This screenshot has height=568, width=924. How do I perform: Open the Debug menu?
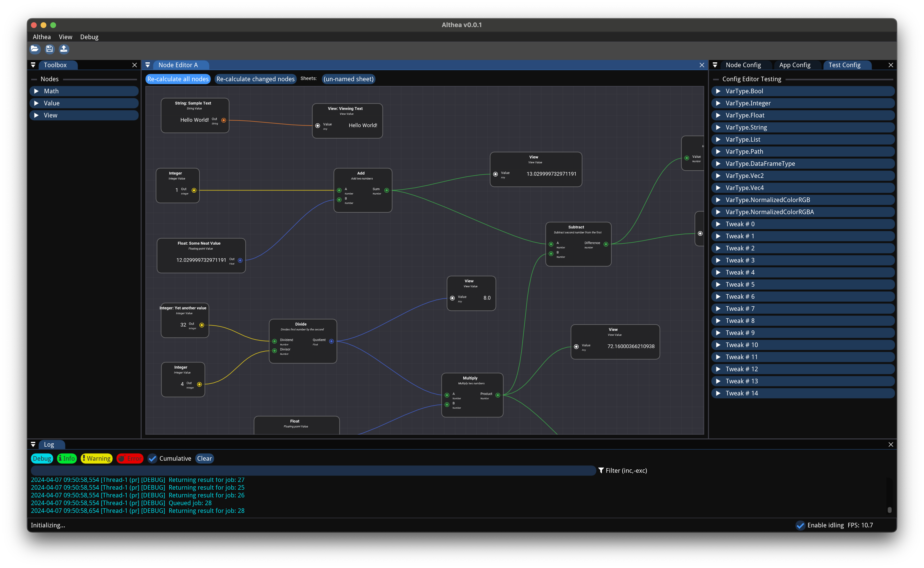[x=89, y=37]
